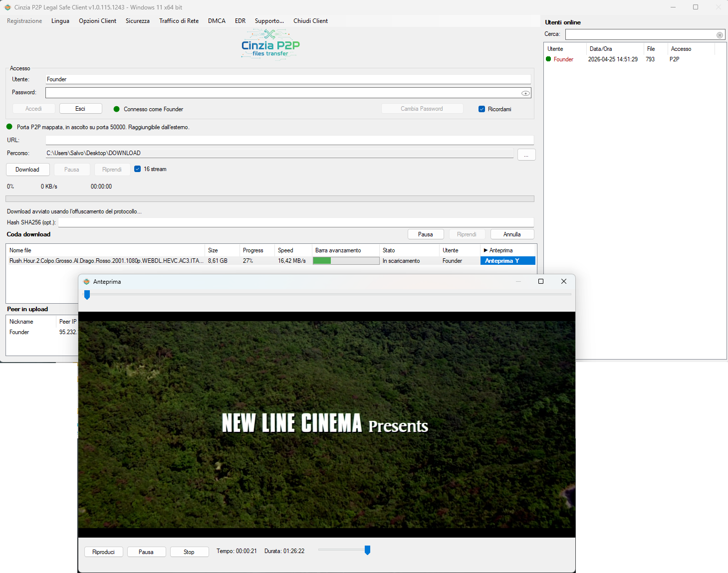The image size is (728, 573).
Task: Click the queue Riprendi button
Action: coord(467,234)
